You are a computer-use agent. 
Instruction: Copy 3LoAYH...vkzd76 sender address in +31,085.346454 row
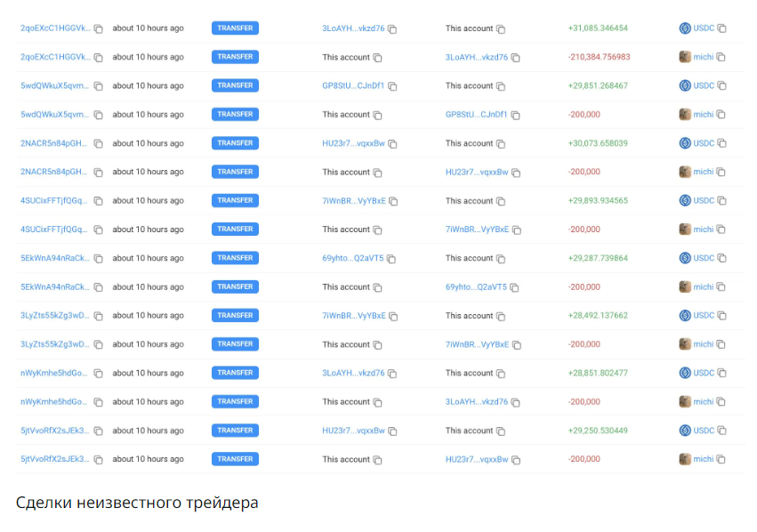pyautogui.click(x=392, y=29)
